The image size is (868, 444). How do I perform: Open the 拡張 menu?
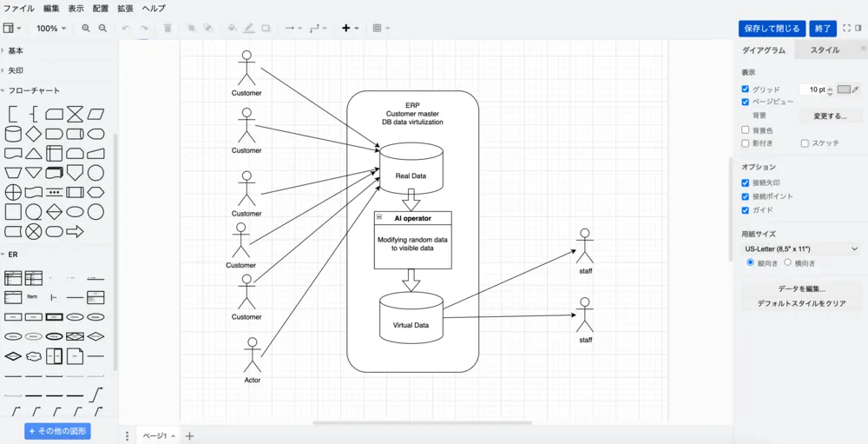126,9
